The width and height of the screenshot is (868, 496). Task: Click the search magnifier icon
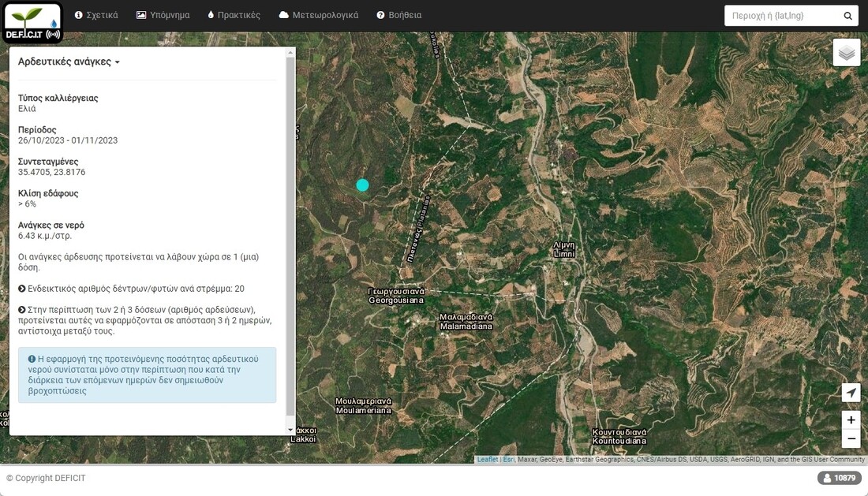pyautogui.click(x=848, y=16)
